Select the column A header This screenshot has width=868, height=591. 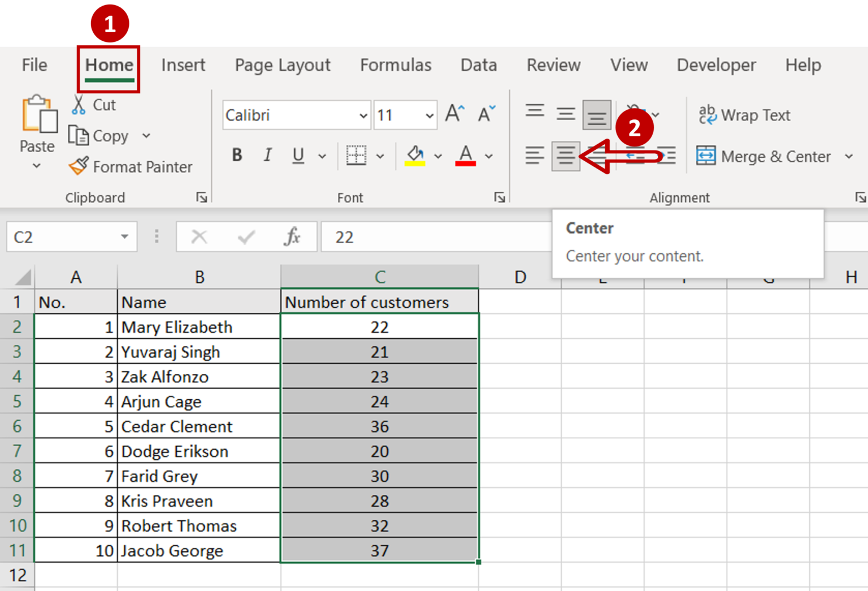coord(76,277)
